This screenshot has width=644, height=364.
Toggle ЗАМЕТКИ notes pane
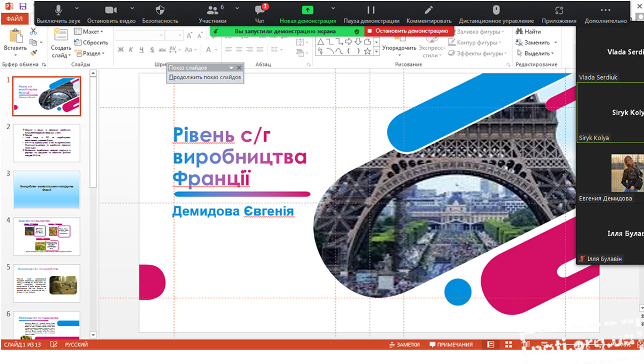404,344
